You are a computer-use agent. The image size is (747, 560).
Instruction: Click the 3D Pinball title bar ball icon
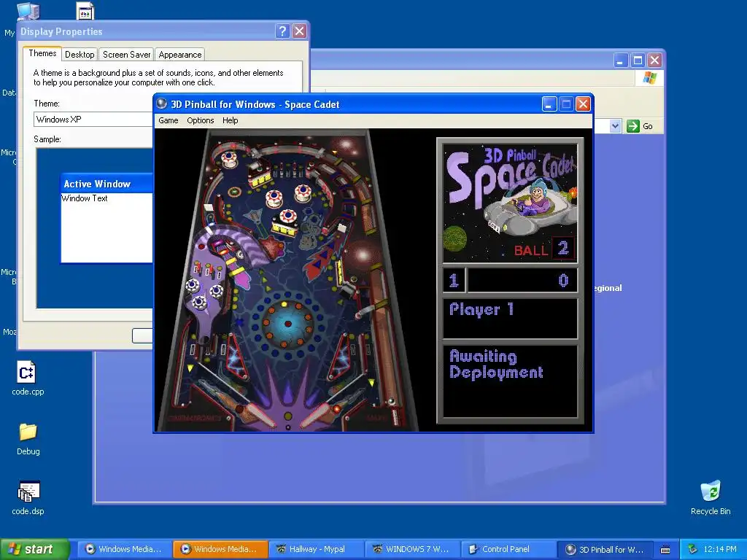162,104
